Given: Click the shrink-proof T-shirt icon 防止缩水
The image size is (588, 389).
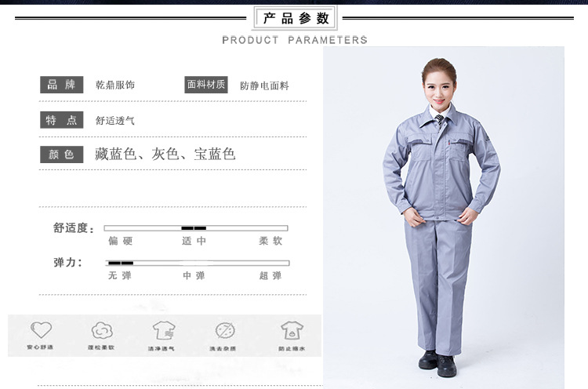Looking at the screenshot, I should (292, 330).
